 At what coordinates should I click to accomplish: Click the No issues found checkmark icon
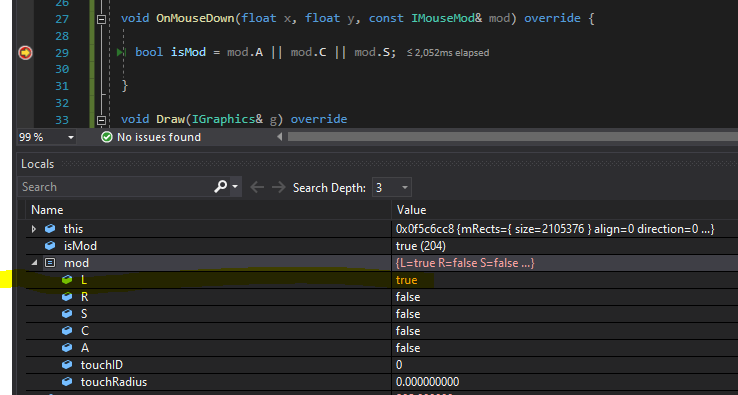107,137
